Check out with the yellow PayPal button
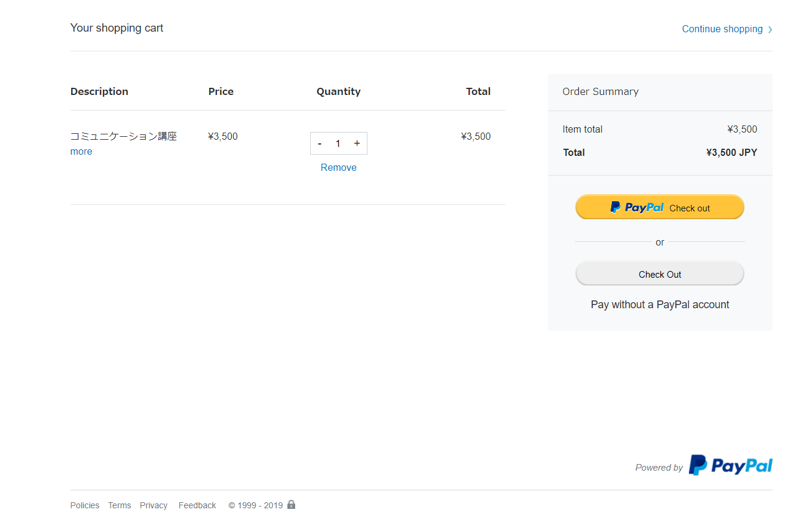The image size is (812, 525). point(660,207)
